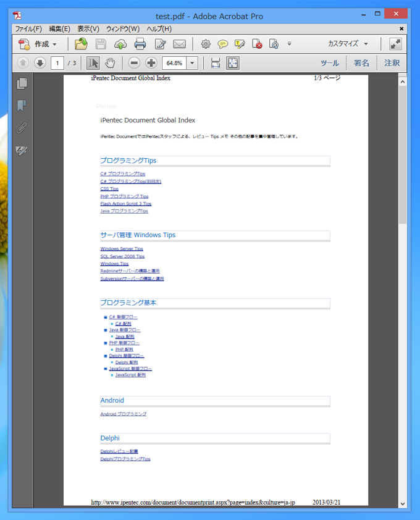
Task: Click the scrollbar up arrow
Action: pyautogui.click(x=403, y=82)
